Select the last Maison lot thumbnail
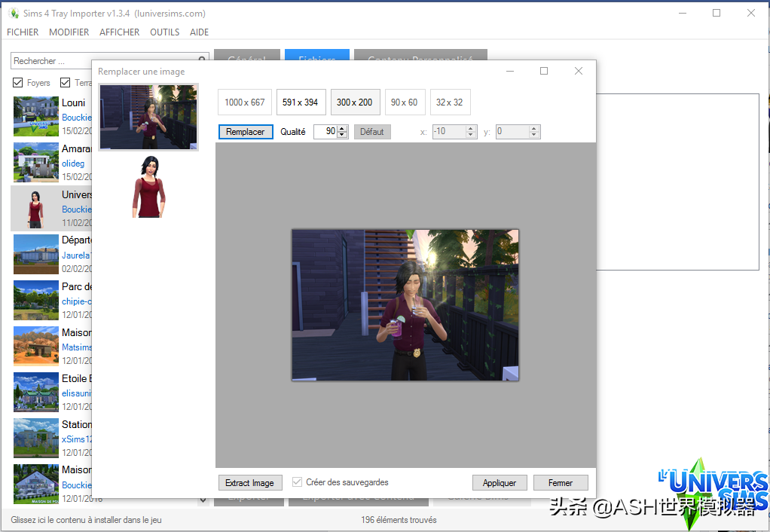The width and height of the screenshot is (770, 532). [36, 484]
